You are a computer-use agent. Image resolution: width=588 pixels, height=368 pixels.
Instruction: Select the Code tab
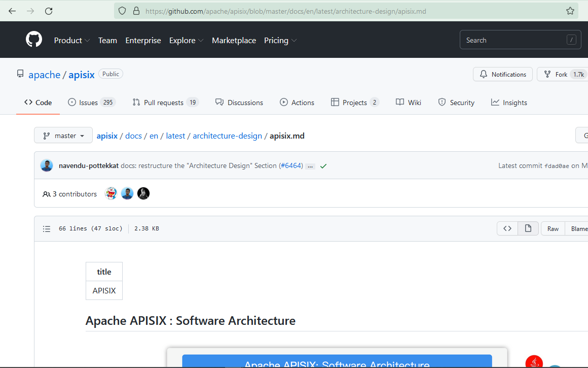(x=38, y=103)
